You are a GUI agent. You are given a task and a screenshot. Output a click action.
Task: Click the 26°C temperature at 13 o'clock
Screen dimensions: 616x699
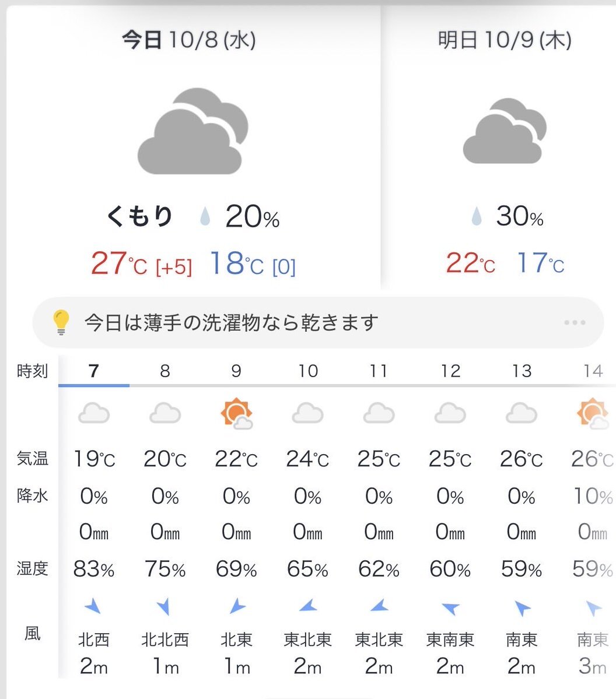pyautogui.click(x=521, y=459)
